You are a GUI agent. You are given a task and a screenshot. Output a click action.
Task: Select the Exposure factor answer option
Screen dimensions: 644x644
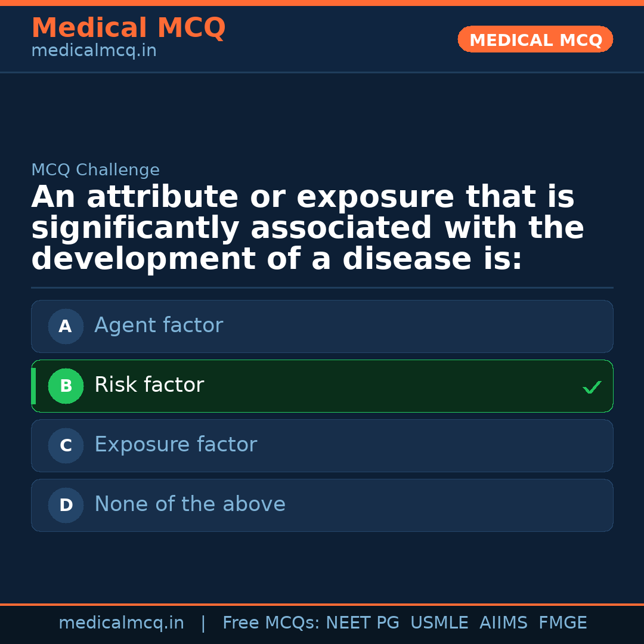(x=322, y=445)
